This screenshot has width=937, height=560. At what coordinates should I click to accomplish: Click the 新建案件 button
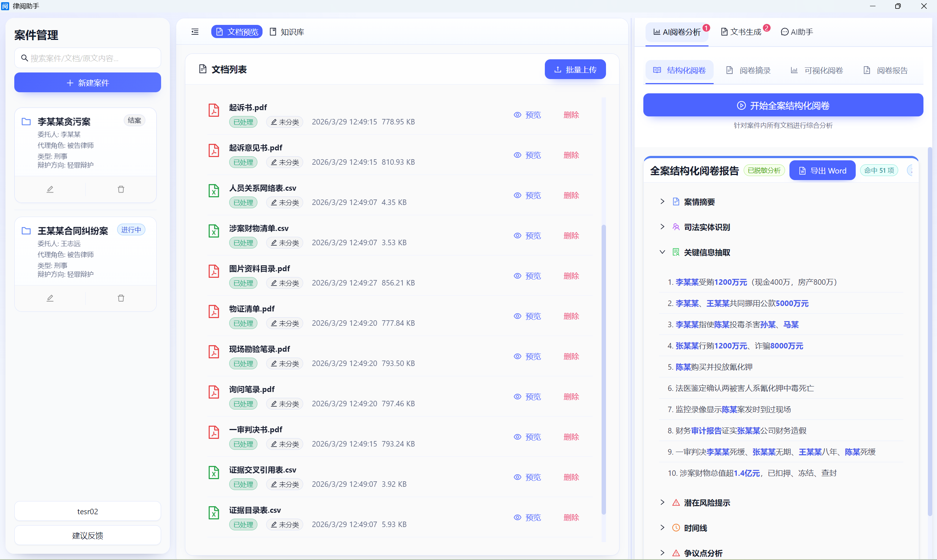pos(88,82)
